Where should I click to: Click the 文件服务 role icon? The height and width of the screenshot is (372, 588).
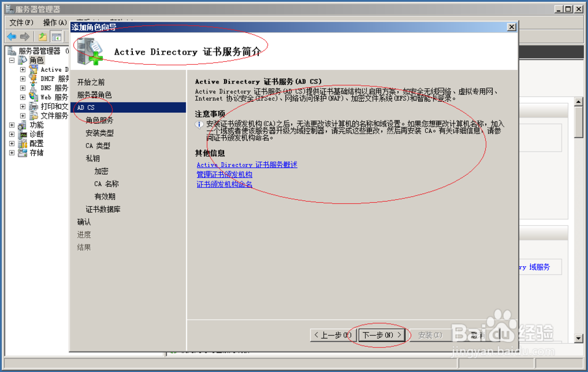click(34, 116)
